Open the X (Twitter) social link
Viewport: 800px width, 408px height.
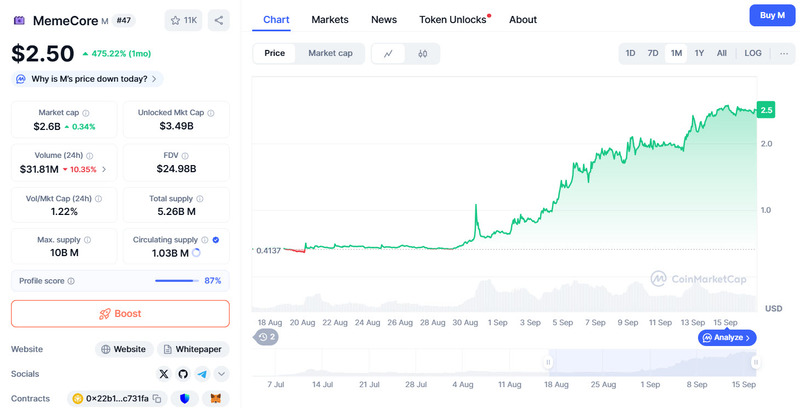(164, 374)
